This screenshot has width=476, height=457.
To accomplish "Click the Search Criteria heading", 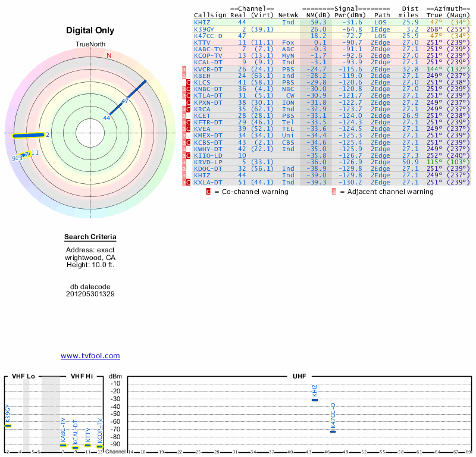I will 90,237.
